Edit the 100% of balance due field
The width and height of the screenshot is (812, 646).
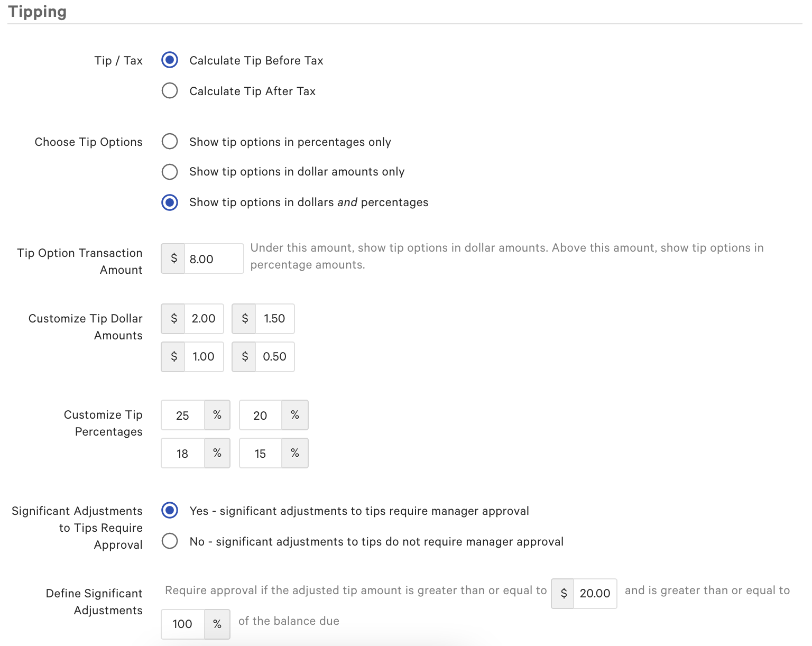point(182,624)
